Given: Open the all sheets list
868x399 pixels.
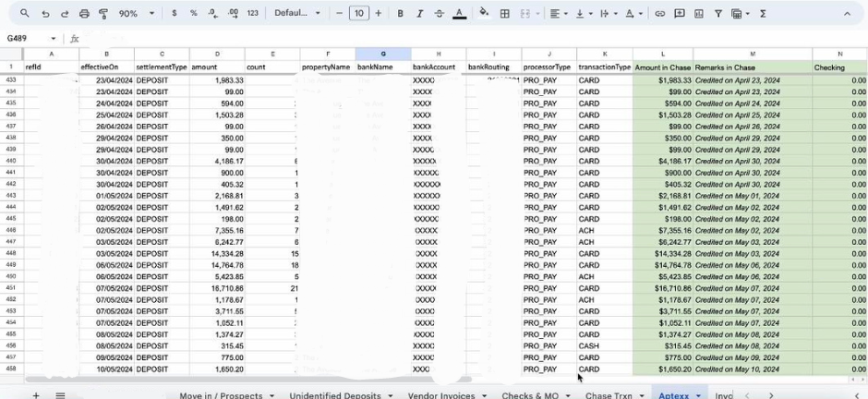Looking at the screenshot, I should 60,395.
